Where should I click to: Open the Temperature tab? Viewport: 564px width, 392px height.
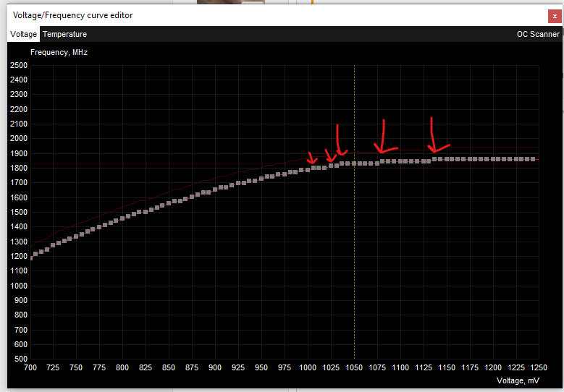[x=64, y=34]
